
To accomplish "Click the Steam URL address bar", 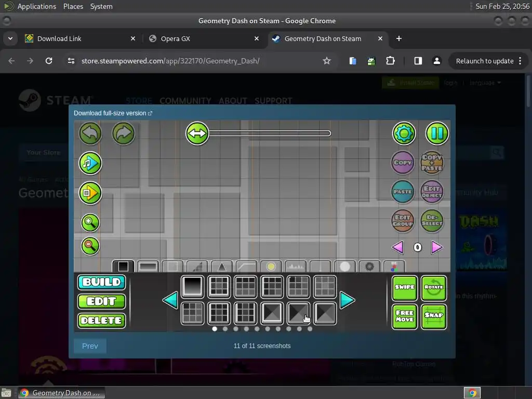I will [170, 61].
